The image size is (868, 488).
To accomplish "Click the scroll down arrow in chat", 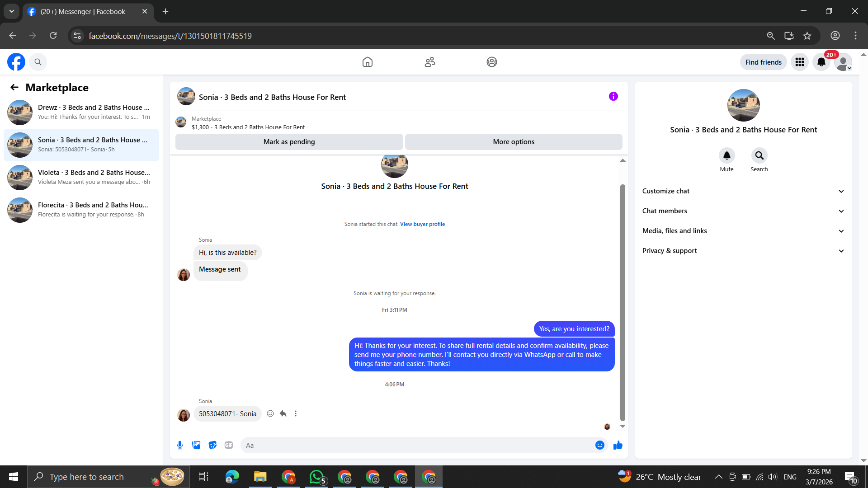I will [623, 426].
